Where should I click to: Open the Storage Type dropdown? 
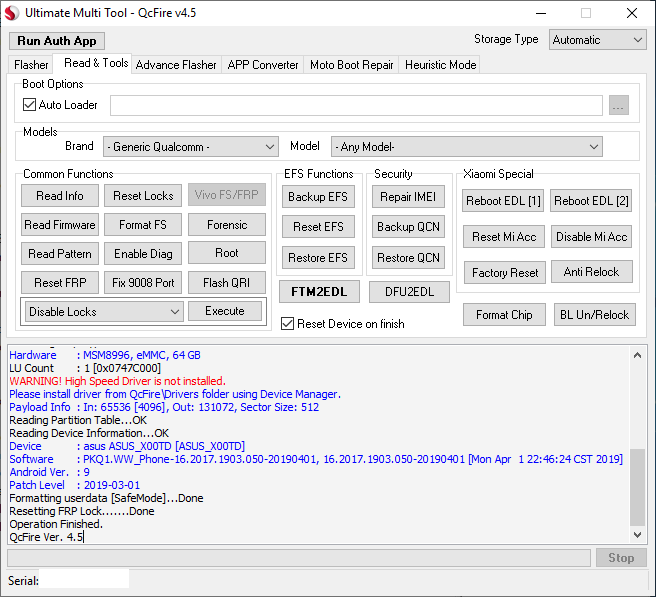597,40
